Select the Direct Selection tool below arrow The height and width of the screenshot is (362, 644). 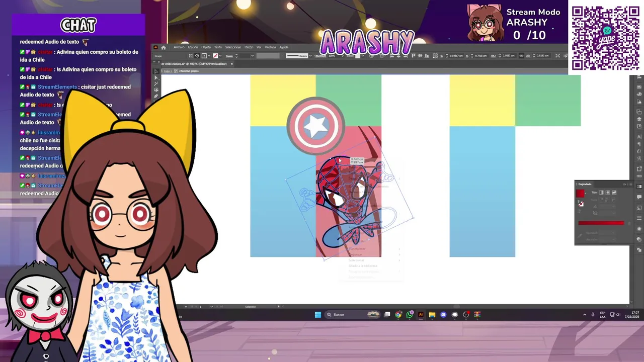point(156,77)
